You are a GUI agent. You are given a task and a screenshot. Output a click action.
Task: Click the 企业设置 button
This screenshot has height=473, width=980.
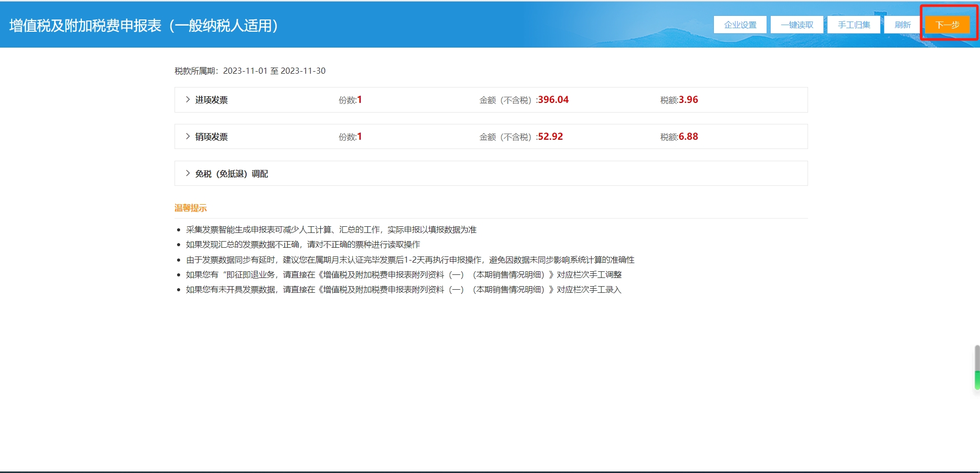coord(740,25)
